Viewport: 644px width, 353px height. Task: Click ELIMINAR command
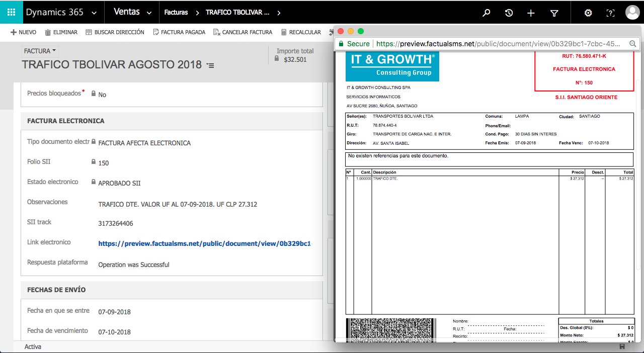click(61, 32)
